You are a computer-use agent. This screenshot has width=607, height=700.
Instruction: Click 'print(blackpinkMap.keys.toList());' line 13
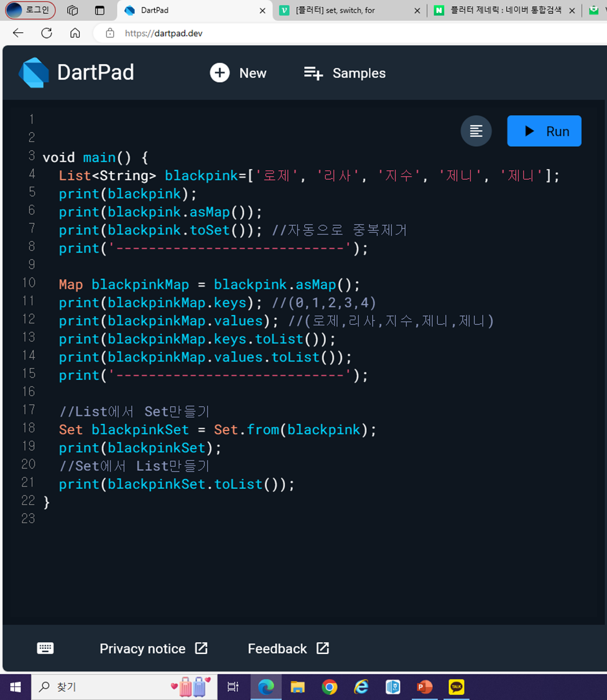[x=197, y=339]
